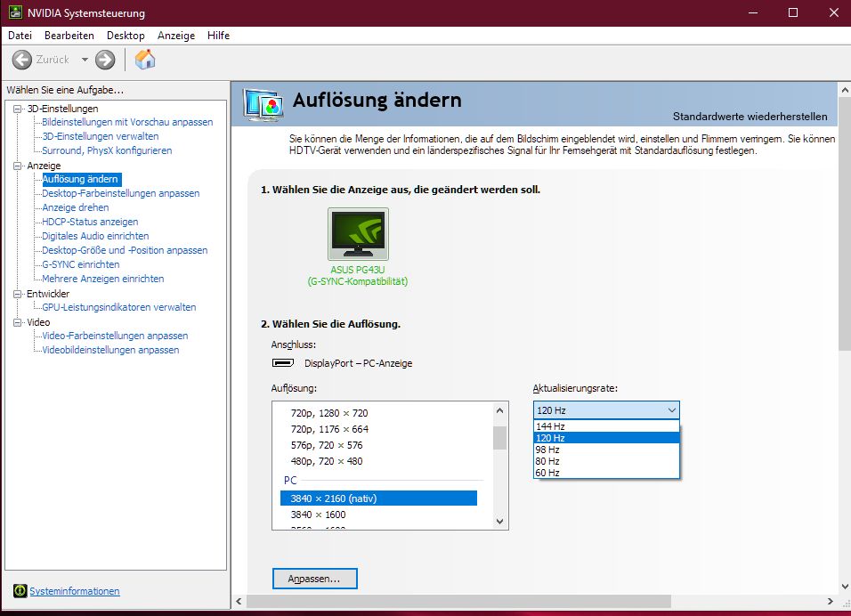Click the forward arrow icon in toolbar

click(105, 60)
